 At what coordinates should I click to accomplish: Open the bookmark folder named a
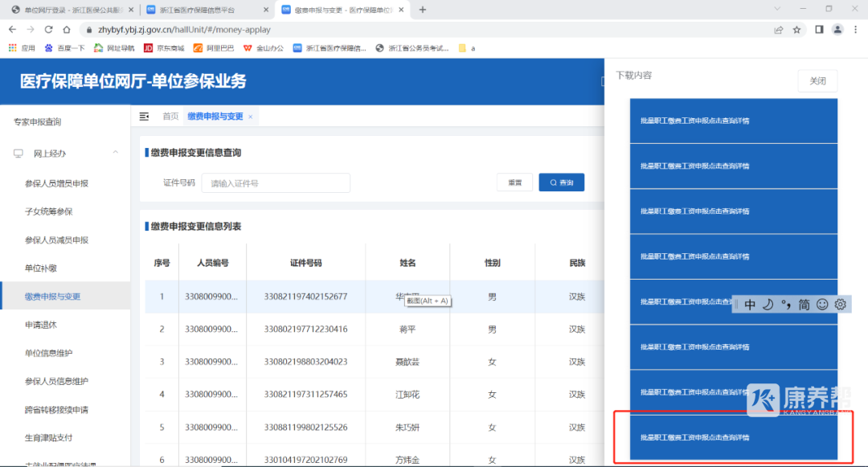click(467, 48)
